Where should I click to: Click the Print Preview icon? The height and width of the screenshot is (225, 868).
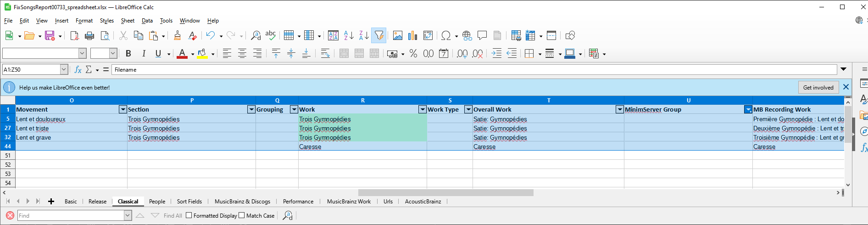tap(105, 35)
